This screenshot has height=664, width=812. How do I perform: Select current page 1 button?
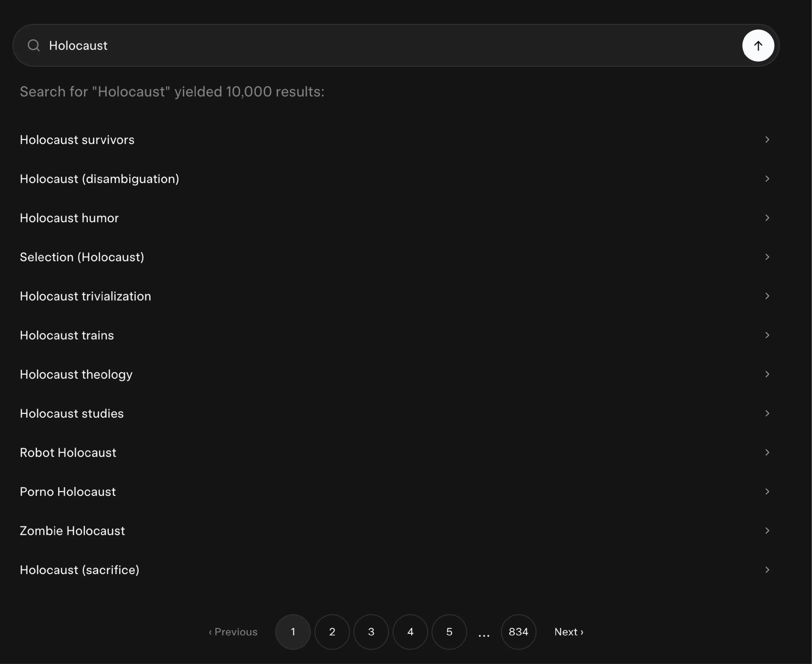(293, 632)
